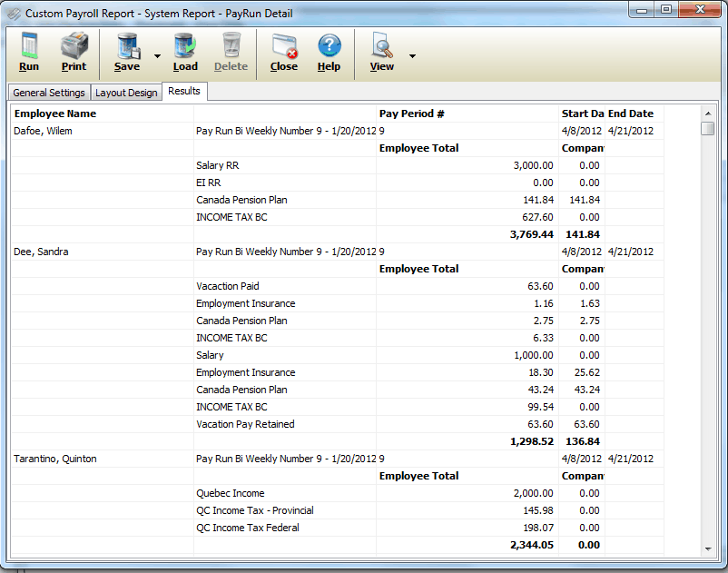Open the Save dropdown arrow

[156, 56]
